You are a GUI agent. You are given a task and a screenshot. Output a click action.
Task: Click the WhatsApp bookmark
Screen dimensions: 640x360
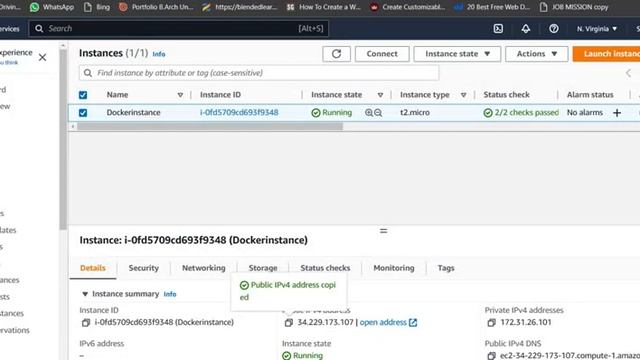[52, 7]
